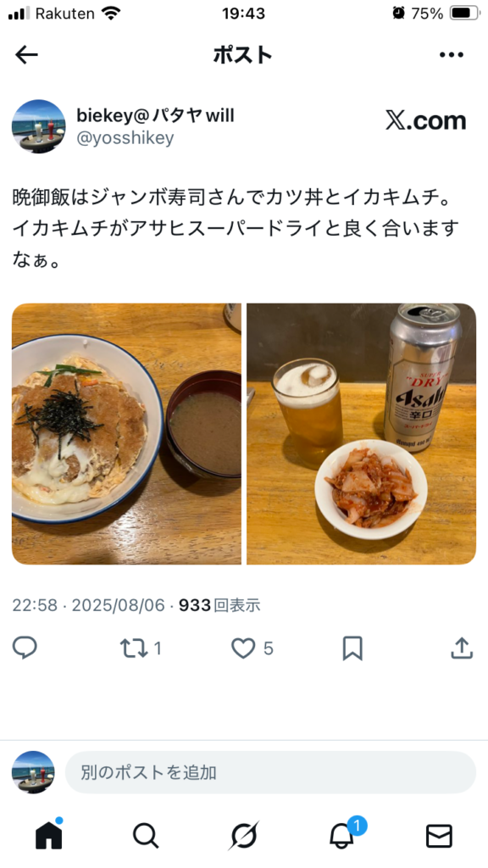View biekey's profile avatar at top
Viewport: 488px width, 868px height.
coord(39,126)
